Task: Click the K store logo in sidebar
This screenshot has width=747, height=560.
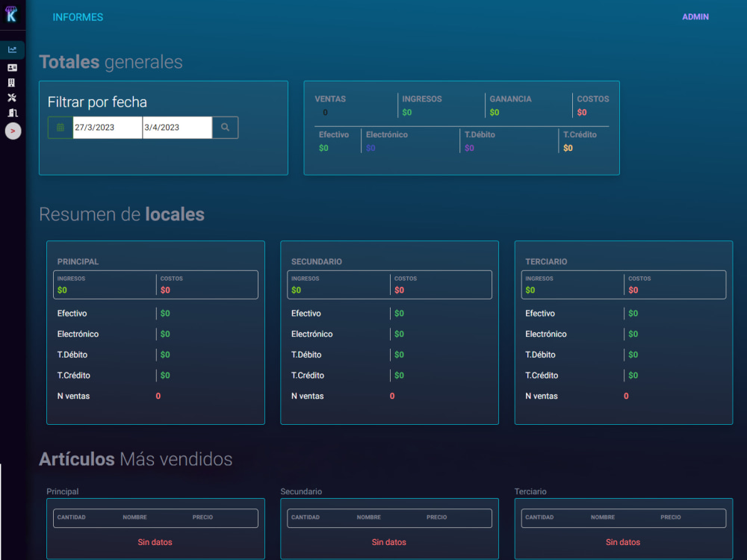Action: point(11,13)
